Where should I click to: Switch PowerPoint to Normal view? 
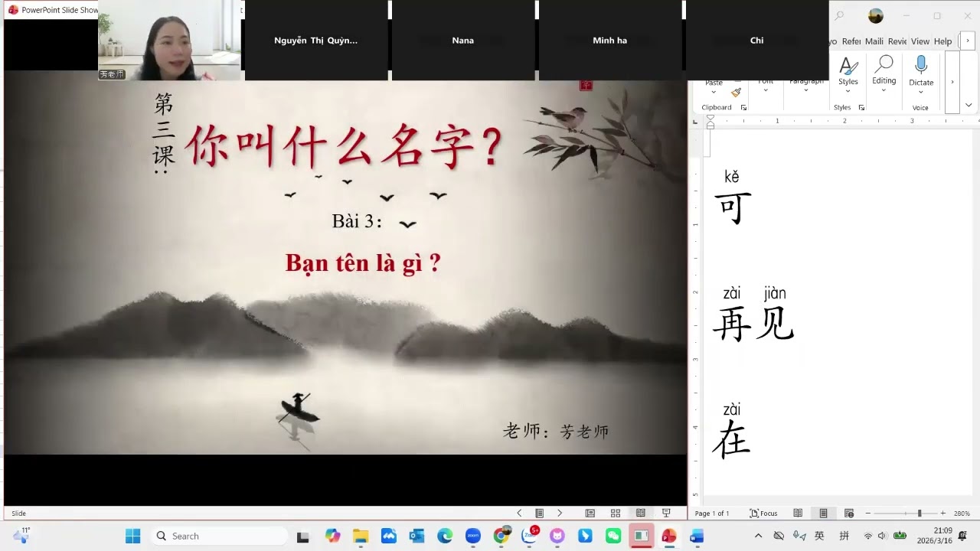coord(590,513)
